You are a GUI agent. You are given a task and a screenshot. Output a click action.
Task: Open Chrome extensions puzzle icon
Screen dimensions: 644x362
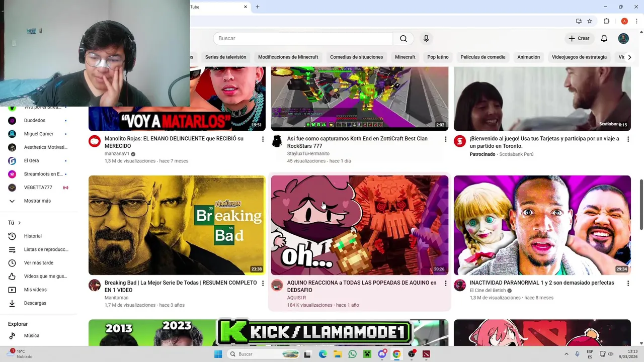[606, 21]
